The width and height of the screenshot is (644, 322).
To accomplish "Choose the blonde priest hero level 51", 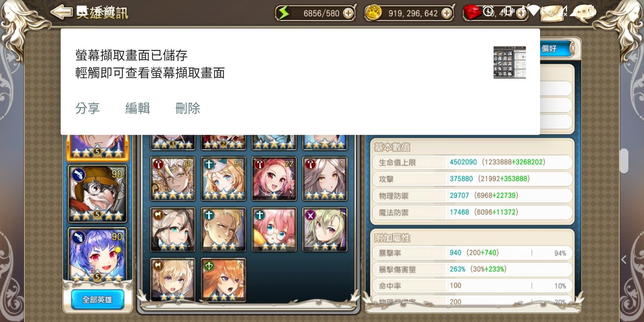I will coord(223,179).
